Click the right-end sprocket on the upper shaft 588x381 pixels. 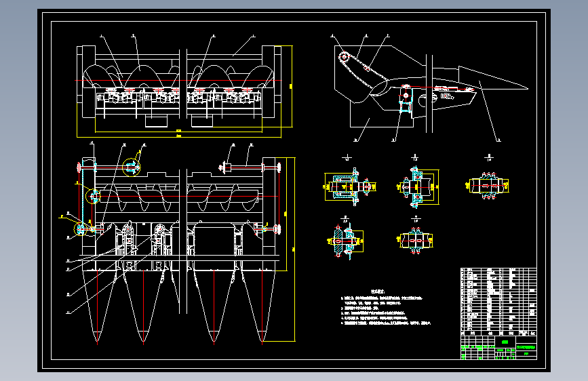click(x=279, y=167)
